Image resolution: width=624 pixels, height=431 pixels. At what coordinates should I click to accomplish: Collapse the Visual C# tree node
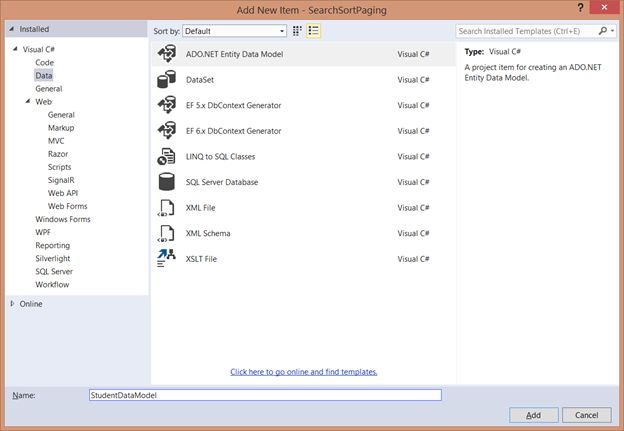[15, 49]
